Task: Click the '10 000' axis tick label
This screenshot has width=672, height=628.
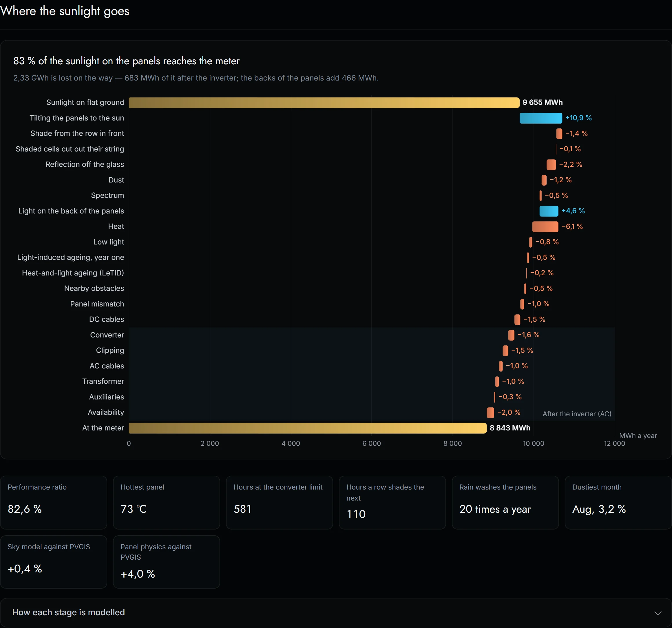Action: pyautogui.click(x=534, y=443)
